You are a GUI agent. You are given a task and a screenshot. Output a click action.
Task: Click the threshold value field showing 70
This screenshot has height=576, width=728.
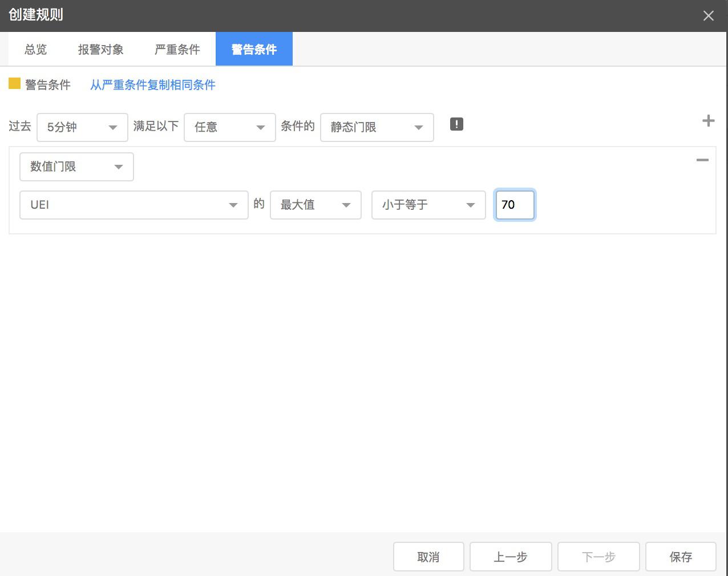(515, 205)
